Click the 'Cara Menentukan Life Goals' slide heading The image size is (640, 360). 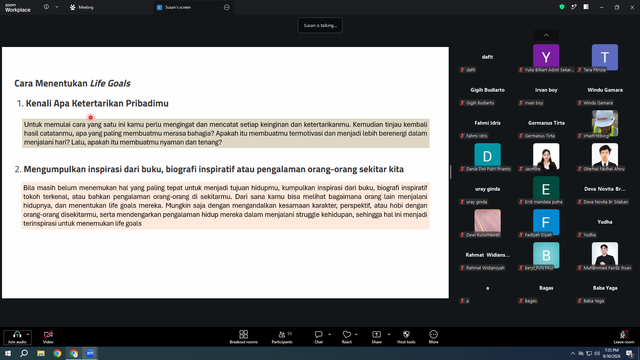click(x=72, y=83)
